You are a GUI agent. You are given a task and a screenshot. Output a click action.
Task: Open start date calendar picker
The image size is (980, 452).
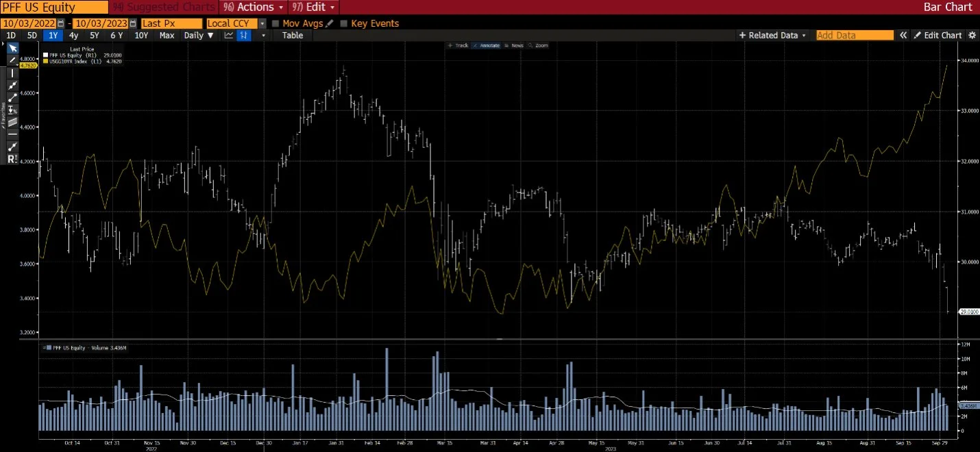(x=61, y=23)
